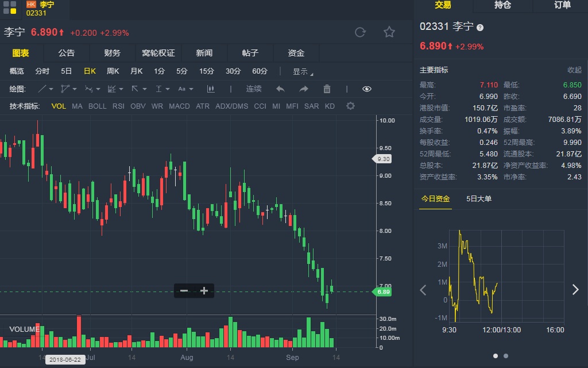The image size is (588, 368).
Task: Open technical indicator settings gear
Action: pyautogui.click(x=350, y=106)
